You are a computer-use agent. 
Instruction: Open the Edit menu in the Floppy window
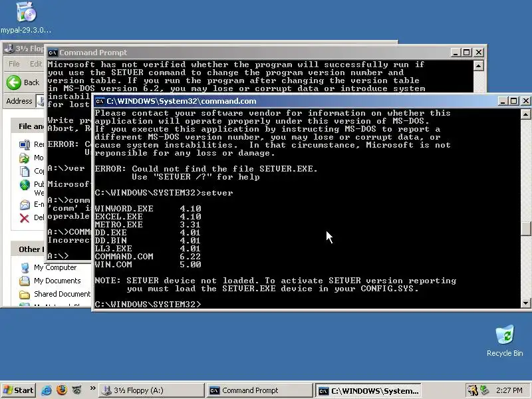point(36,64)
